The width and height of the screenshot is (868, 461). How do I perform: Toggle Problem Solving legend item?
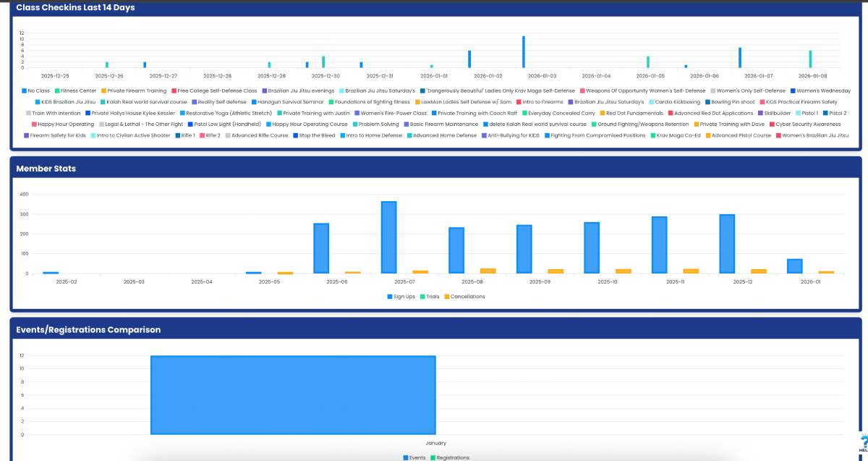click(375, 124)
